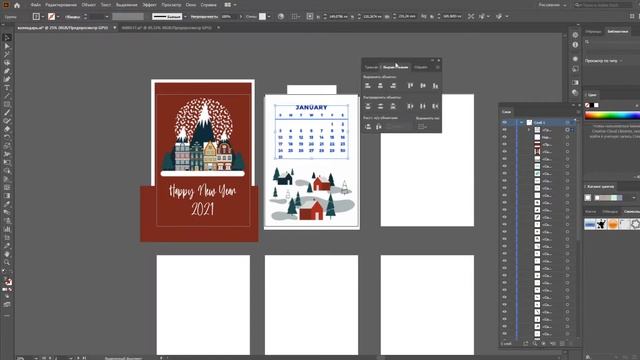The width and height of the screenshot is (640, 360).
Task: Click Horizontal Distribute Right in Align panel
Action: 436,106
